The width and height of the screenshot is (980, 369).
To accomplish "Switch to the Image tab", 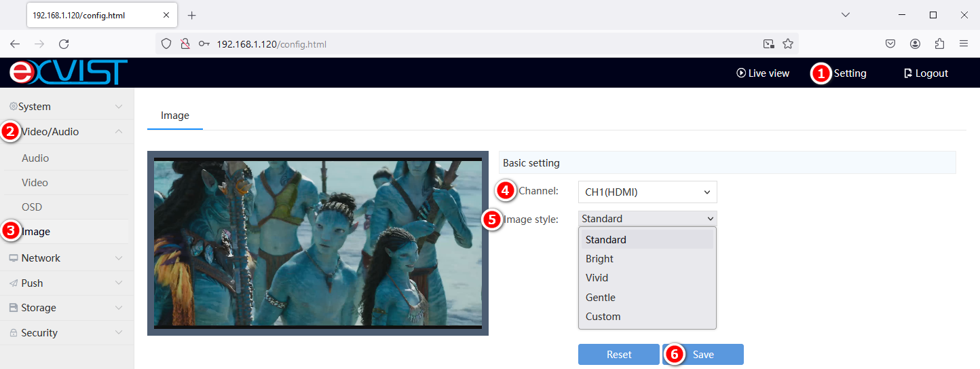I will (175, 116).
